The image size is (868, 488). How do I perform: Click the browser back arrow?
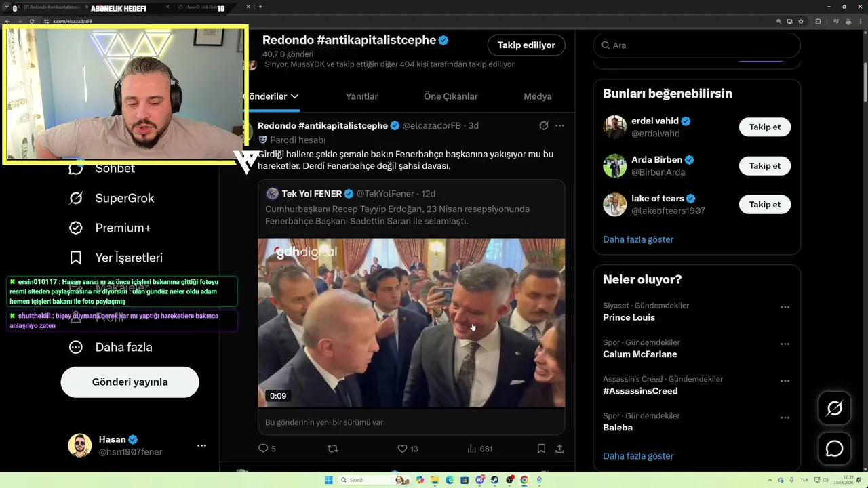click(x=7, y=21)
